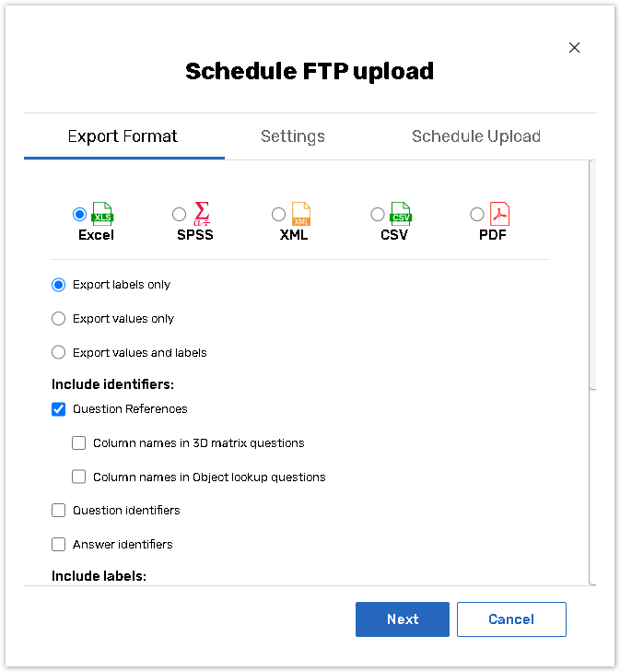Click the SPSS sigma icon
This screenshot has height=672, width=620.
point(202,214)
